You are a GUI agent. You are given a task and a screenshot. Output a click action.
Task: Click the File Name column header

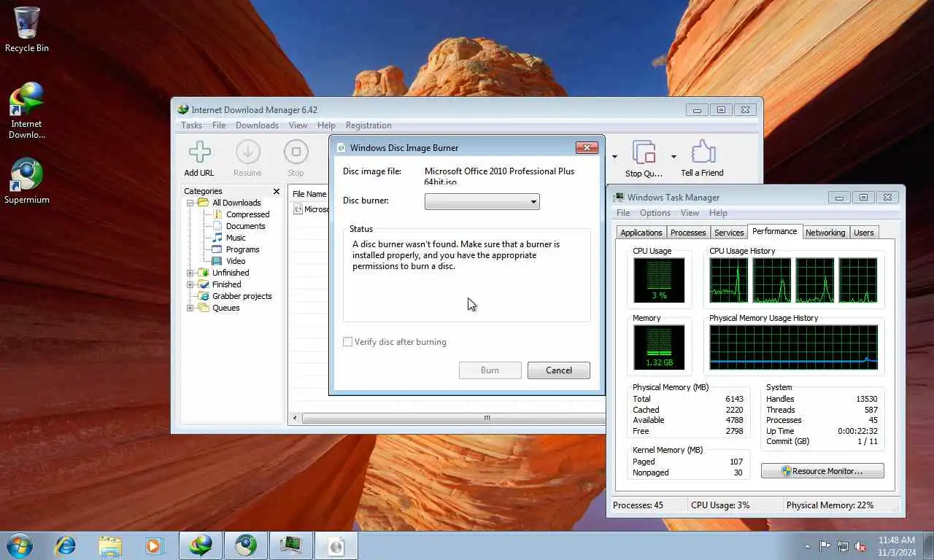309,194
